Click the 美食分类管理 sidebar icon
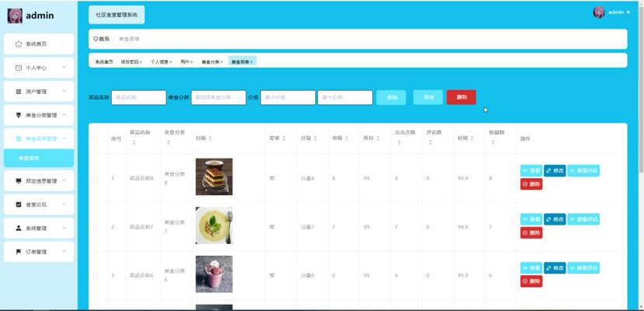Viewport: 644px width, 311px height. point(19,115)
